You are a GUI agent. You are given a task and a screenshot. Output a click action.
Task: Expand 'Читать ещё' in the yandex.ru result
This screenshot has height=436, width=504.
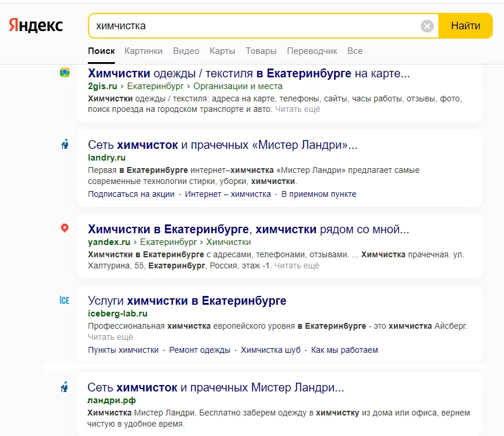(297, 265)
